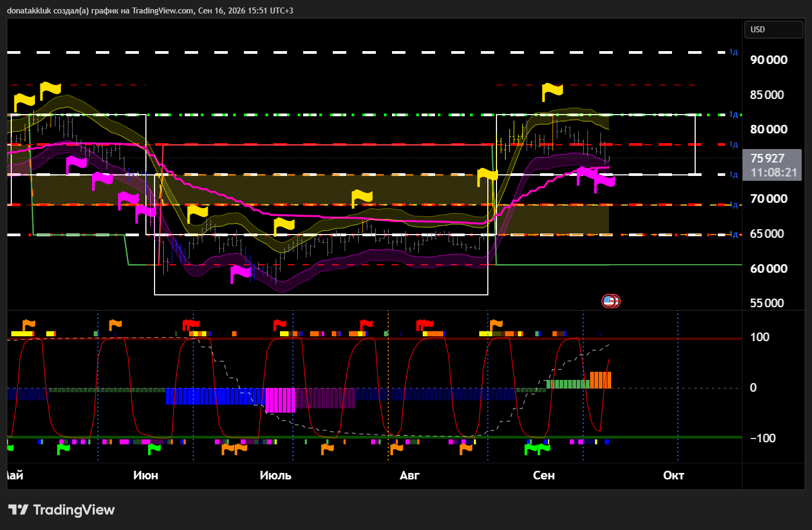Select yellow flag in mid-June near 68 000
Image resolution: width=812 pixels, height=530 pixels.
[x=197, y=214]
